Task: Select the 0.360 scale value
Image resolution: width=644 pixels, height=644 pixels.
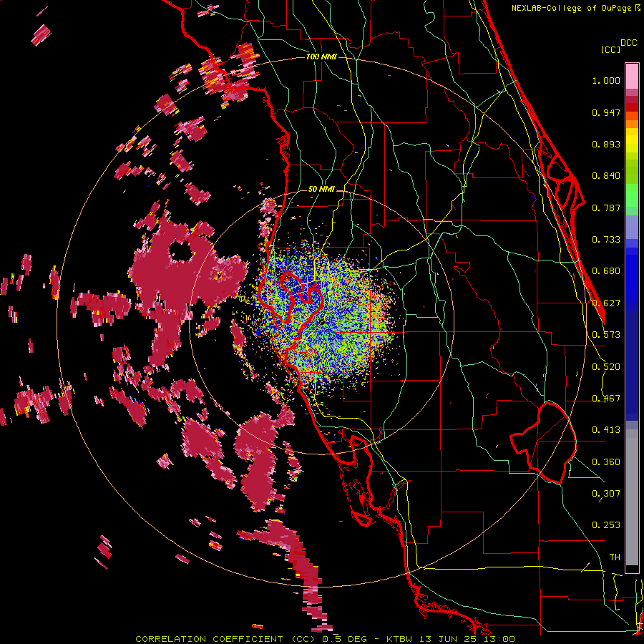Action: (606, 462)
